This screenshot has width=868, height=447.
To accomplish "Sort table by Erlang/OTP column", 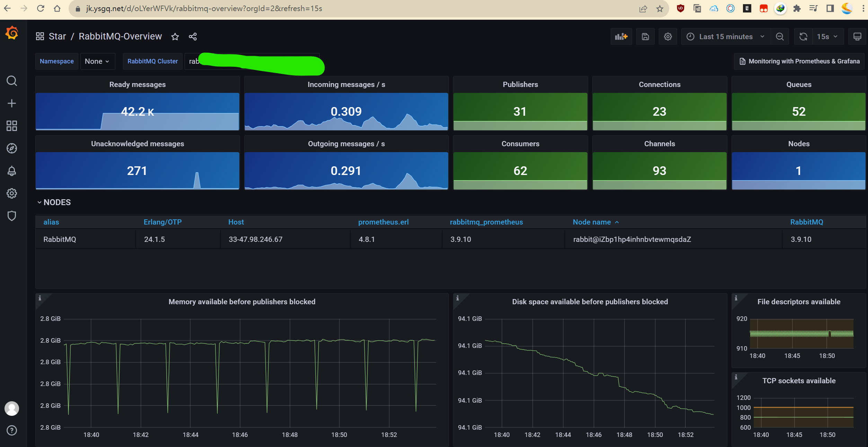I will coord(162,222).
